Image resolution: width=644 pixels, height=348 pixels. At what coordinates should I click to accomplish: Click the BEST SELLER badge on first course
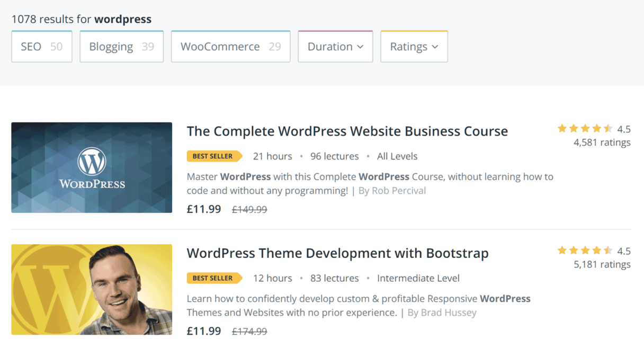click(x=214, y=156)
